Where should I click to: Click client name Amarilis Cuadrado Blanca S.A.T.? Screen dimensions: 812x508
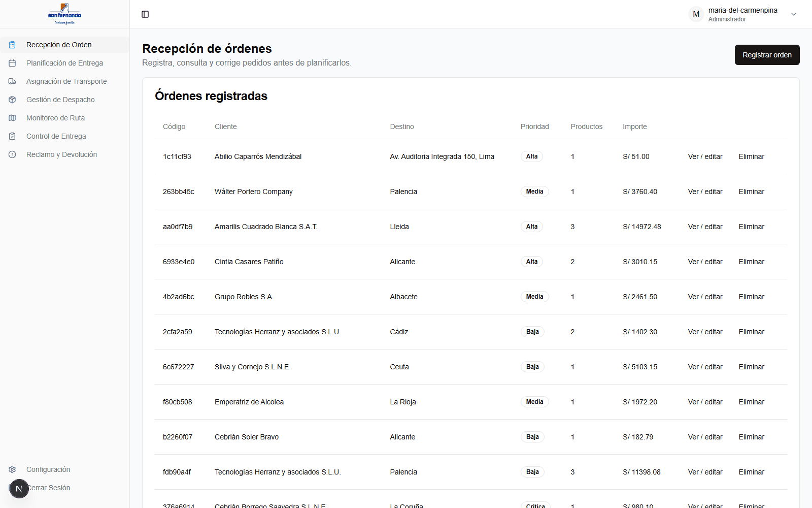coord(266,227)
